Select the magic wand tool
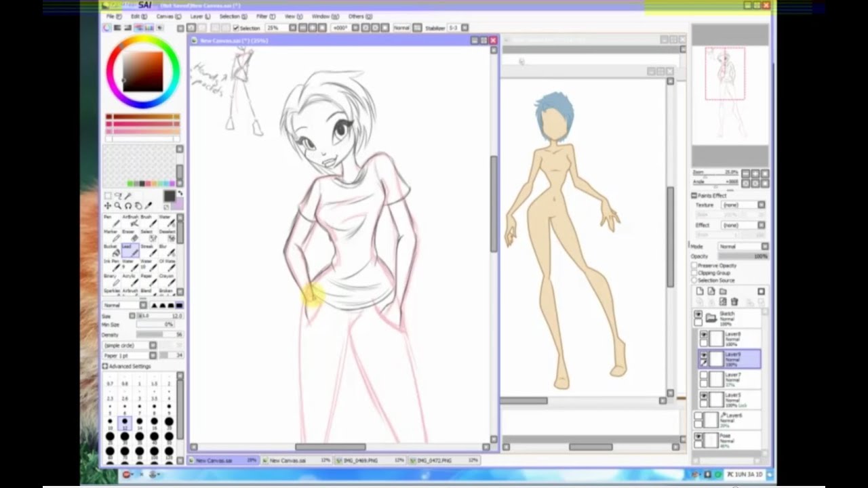This screenshot has height=488, width=868. [x=128, y=196]
